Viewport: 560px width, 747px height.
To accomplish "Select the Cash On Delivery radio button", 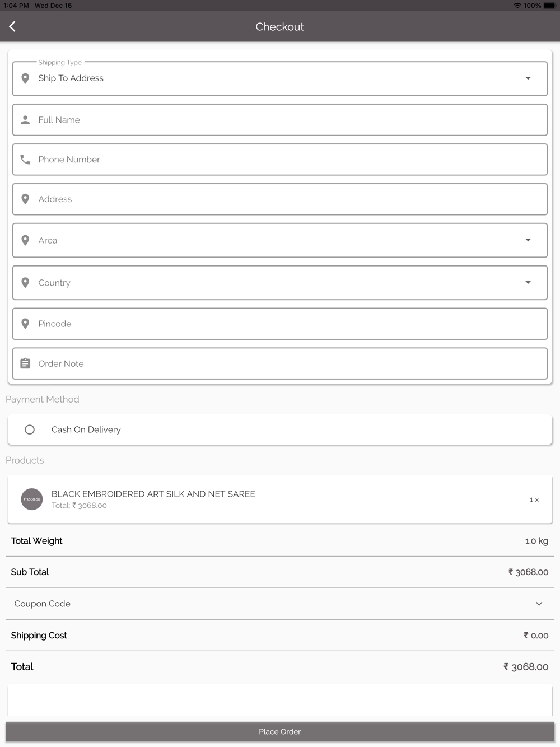I will click(30, 429).
